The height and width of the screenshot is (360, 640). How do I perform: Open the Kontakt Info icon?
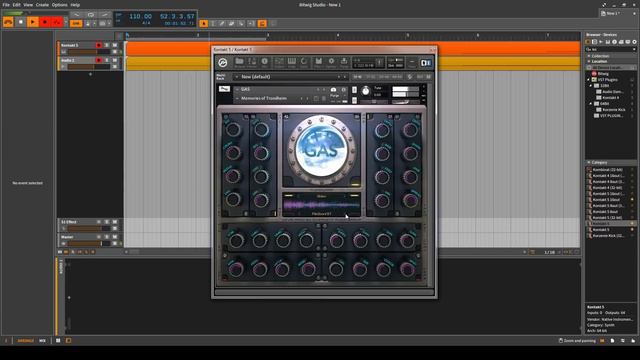coord(264,62)
